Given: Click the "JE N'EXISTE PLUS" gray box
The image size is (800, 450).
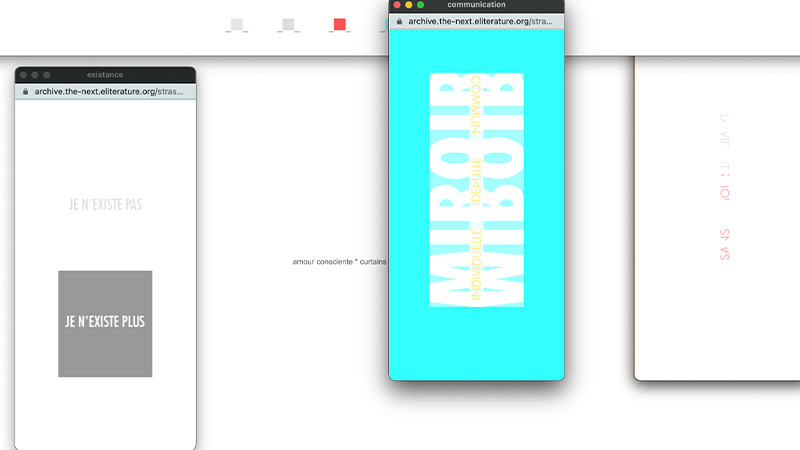Looking at the screenshot, I should click(x=105, y=323).
